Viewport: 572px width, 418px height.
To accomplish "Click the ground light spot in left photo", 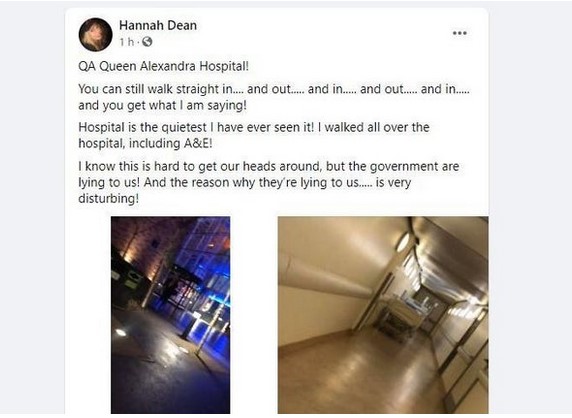I will tap(121, 332).
